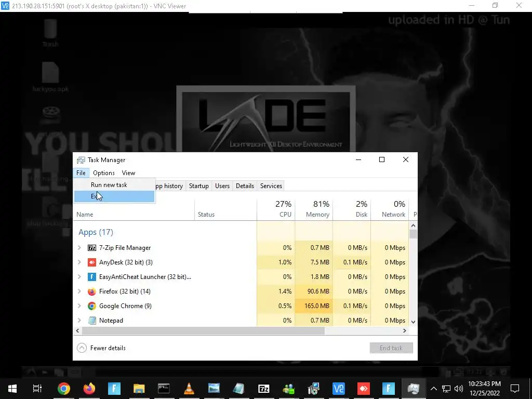
Task: Sort processes by the CPU column
Action: [x=276, y=209]
